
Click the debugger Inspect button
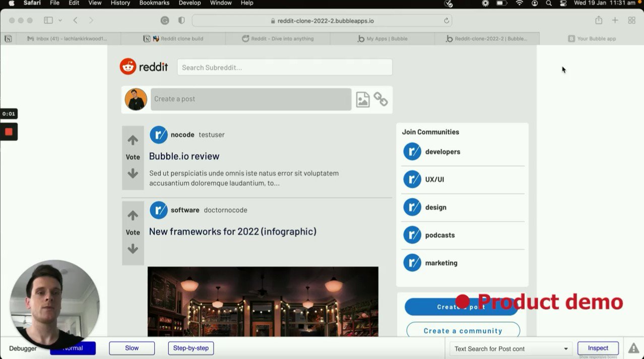pos(598,348)
